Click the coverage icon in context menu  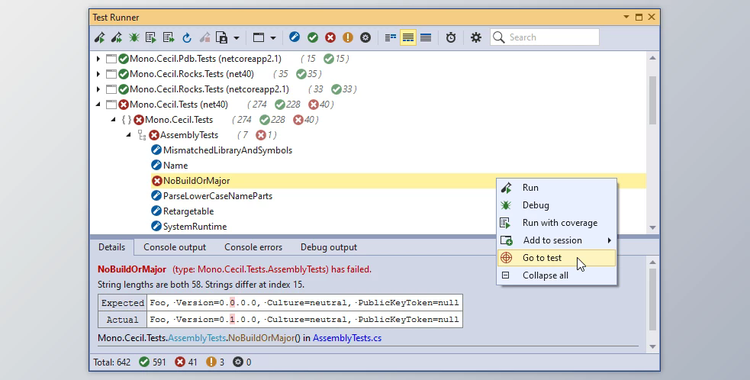pos(506,223)
